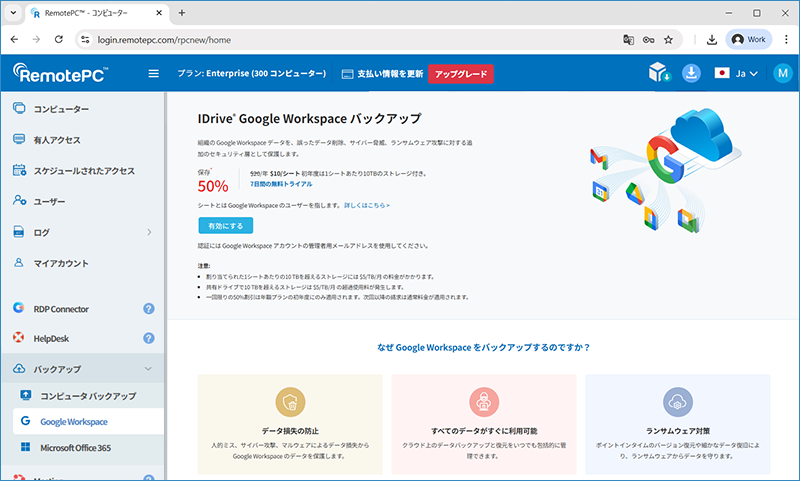Open browser downloads icon
This screenshot has width=800, height=481.
(x=712, y=40)
